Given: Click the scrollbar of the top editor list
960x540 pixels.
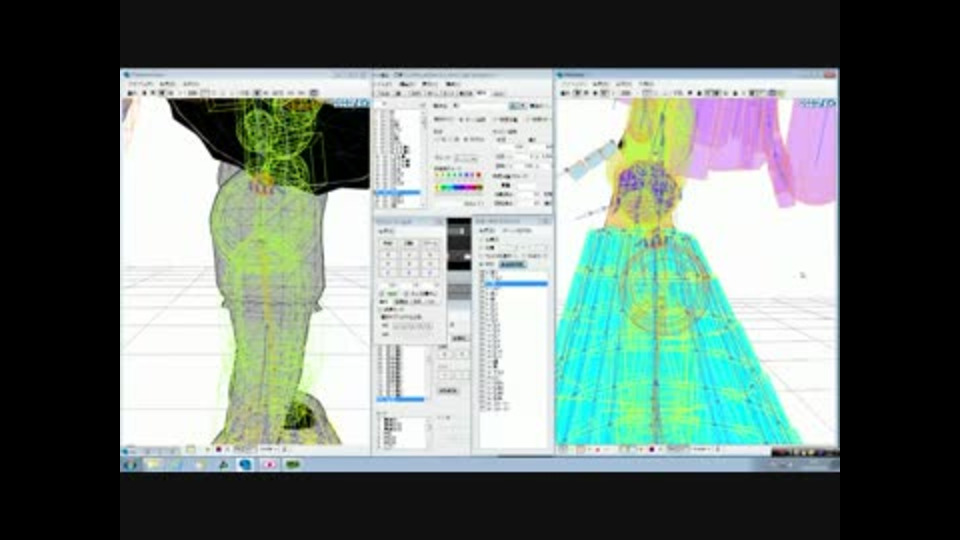Looking at the screenshot, I should point(423,156).
